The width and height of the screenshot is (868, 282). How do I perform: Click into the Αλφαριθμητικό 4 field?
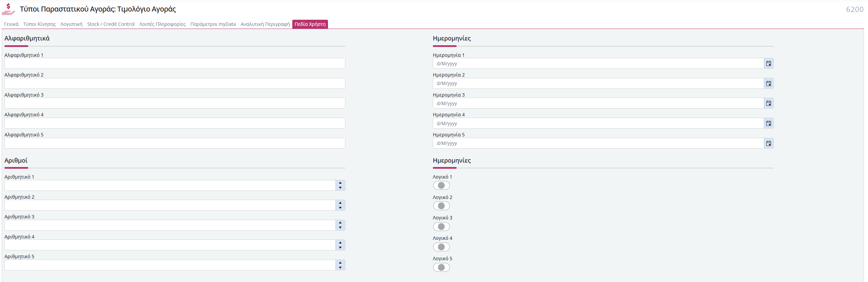175,123
